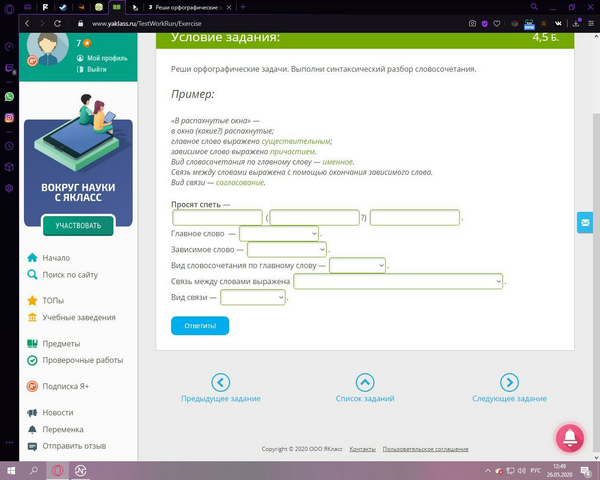Open 'Переменка' menu item
Screen dimensions: 600x480
(x=55, y=429)
